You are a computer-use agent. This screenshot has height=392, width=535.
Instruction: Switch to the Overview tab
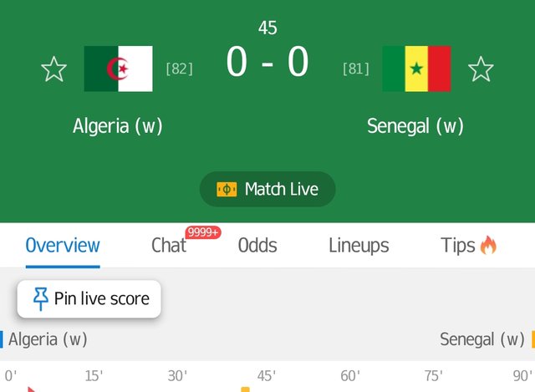point(63,245)
